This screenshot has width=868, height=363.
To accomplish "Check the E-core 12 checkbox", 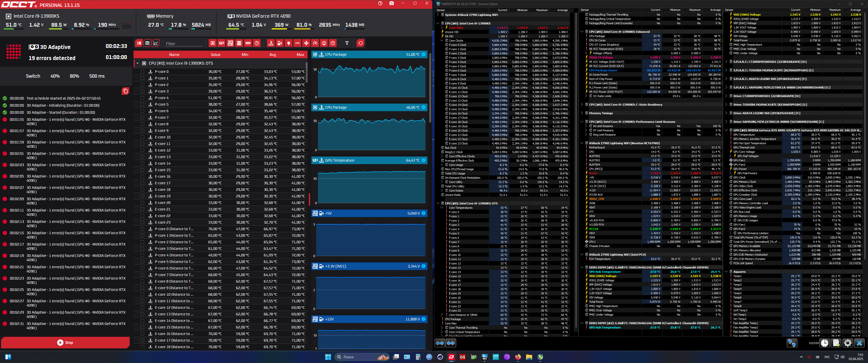I will tap(142, 150).
